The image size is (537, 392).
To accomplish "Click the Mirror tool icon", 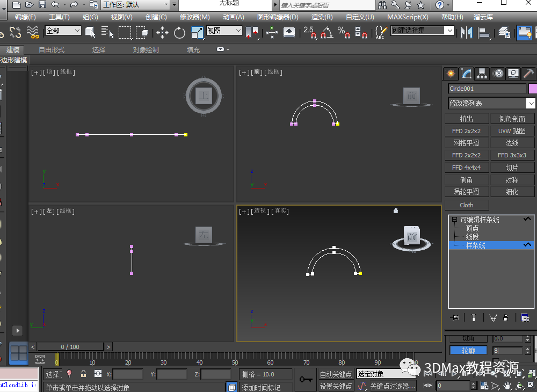I will (466, 33).
